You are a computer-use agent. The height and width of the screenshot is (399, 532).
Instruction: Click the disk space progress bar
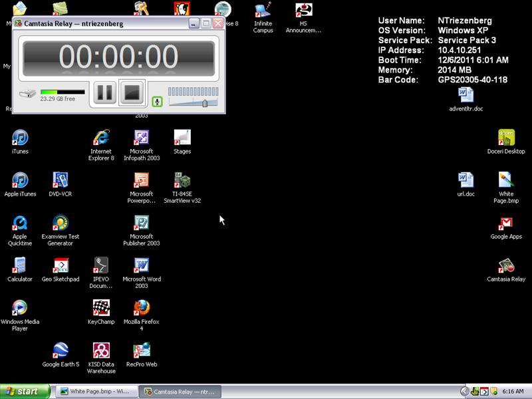pos(63,92)
